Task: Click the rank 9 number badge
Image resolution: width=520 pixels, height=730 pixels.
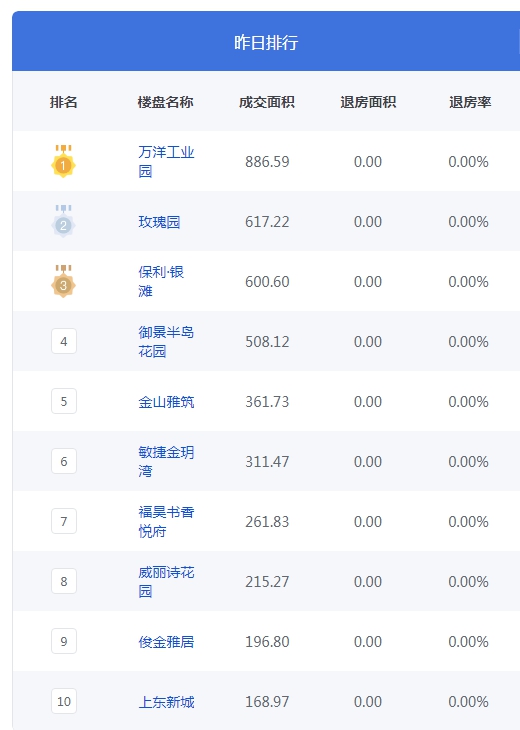Action: (64, 642)
